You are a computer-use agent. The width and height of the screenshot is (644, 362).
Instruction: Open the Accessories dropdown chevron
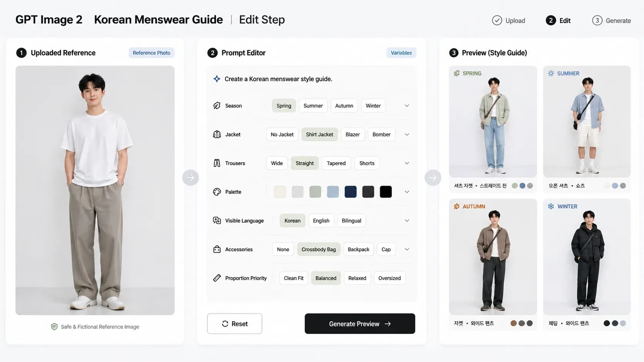point(407,249)
